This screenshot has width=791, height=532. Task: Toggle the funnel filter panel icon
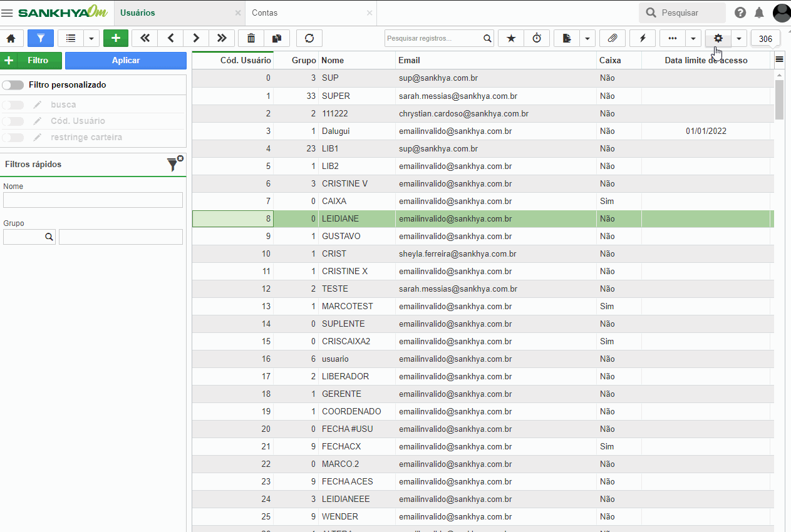pos(41,38)
